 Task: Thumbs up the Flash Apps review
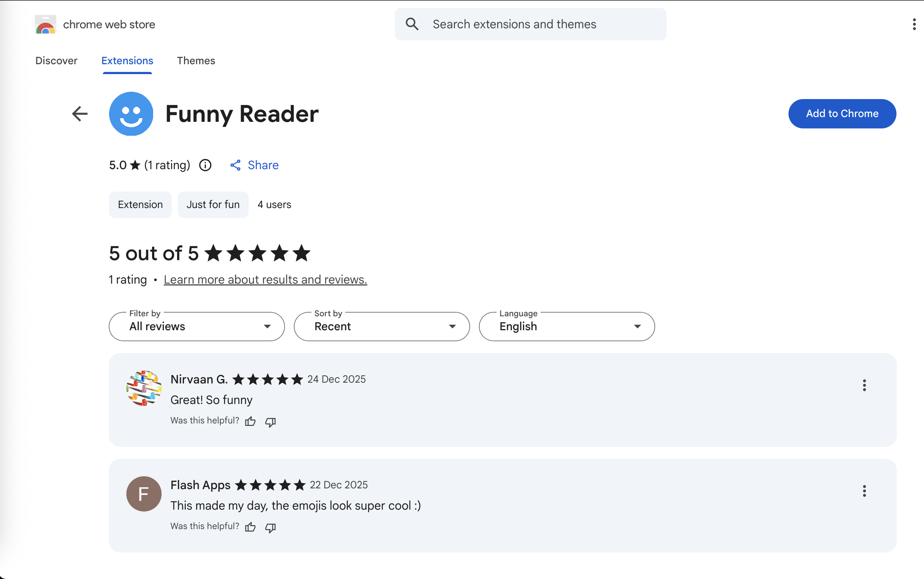250,527
